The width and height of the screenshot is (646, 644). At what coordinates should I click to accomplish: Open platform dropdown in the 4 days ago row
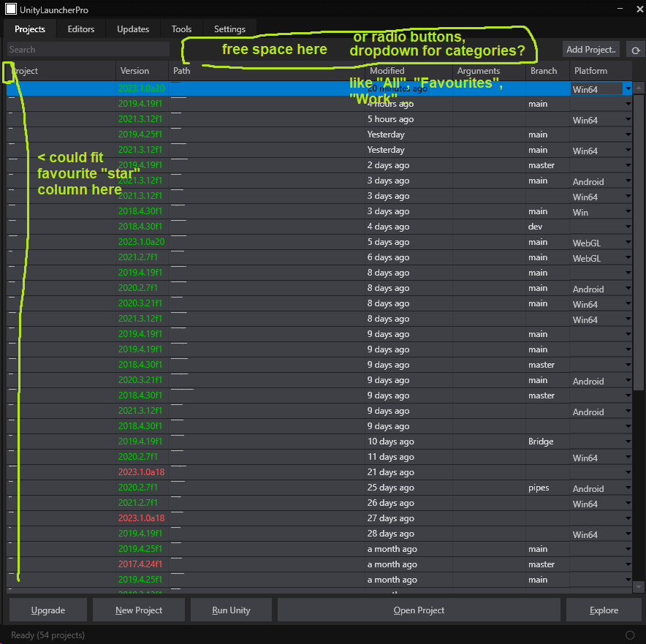click(x=628, y=227)
